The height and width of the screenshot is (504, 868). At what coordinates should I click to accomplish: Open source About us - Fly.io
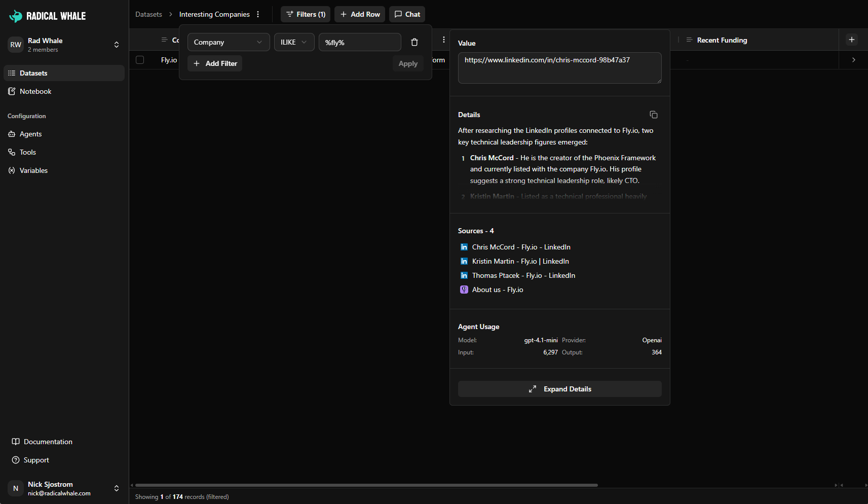[498, 290]
